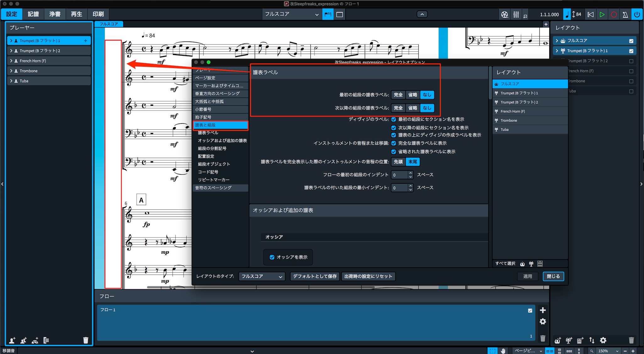Zoom in with the plus button
This screenshot has width=644, height=354.
point(633,351)
